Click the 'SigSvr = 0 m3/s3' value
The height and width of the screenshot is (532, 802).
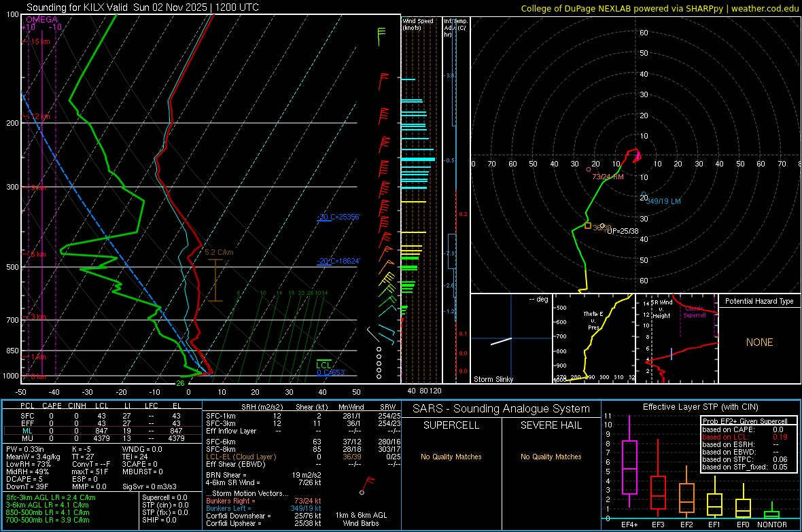tap(149, 486)
